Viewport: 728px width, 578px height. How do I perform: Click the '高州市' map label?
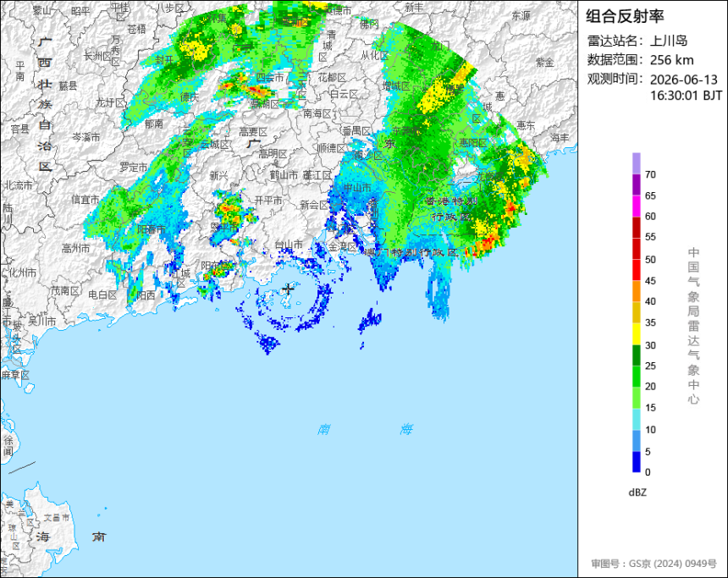(x=75, y=249)
